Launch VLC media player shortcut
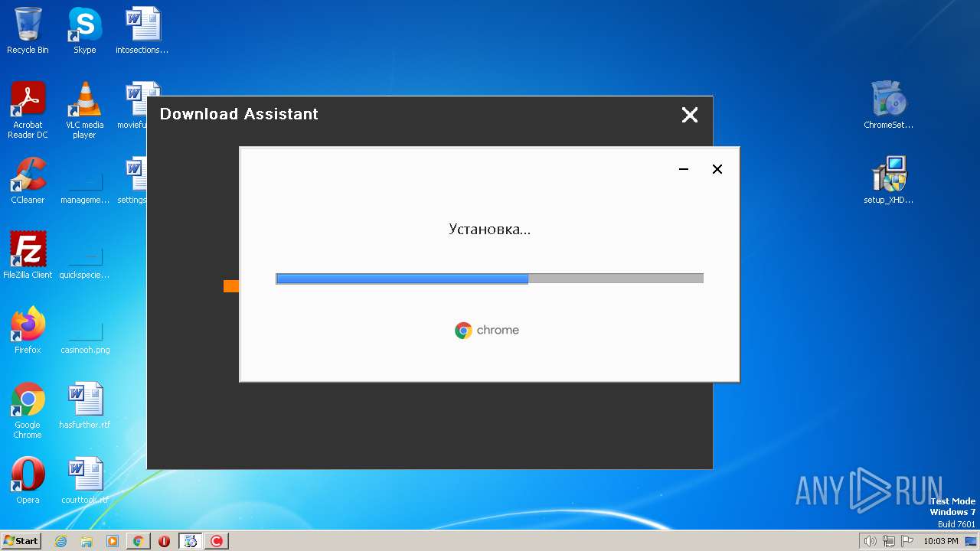 pyautogui.click(x=84, y=110)
